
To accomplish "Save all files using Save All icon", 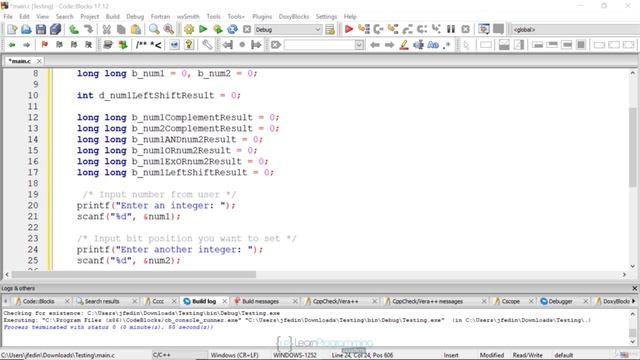I will coord(55,29).
